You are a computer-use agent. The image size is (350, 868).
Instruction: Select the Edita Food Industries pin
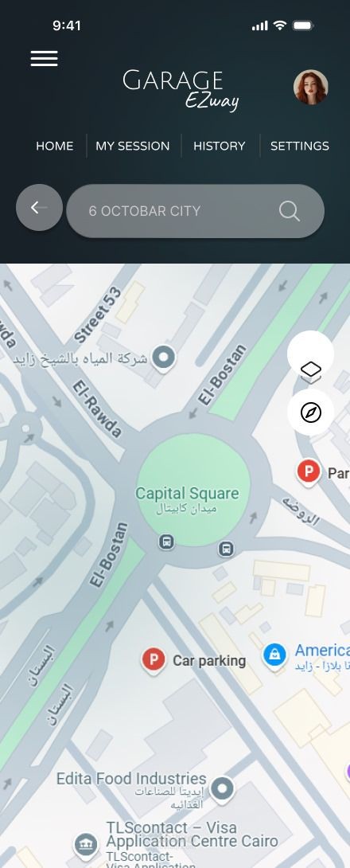222,788
